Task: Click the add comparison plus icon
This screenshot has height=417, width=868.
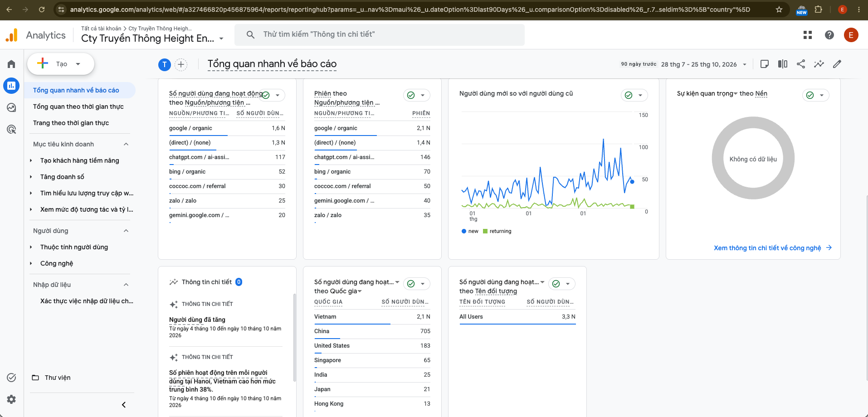Action: (x=181, y=64)
